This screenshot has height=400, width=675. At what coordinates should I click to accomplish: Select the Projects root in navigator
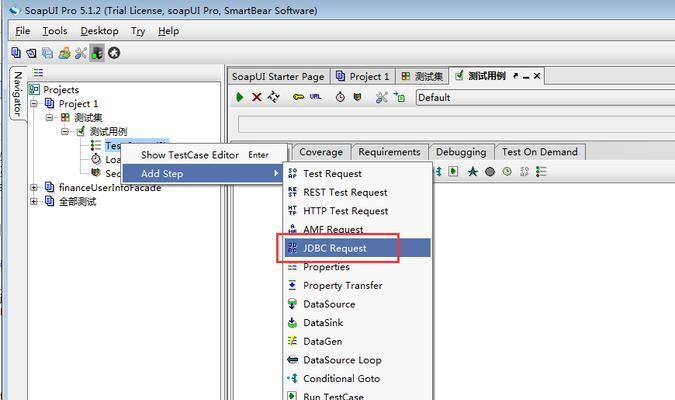61,90
